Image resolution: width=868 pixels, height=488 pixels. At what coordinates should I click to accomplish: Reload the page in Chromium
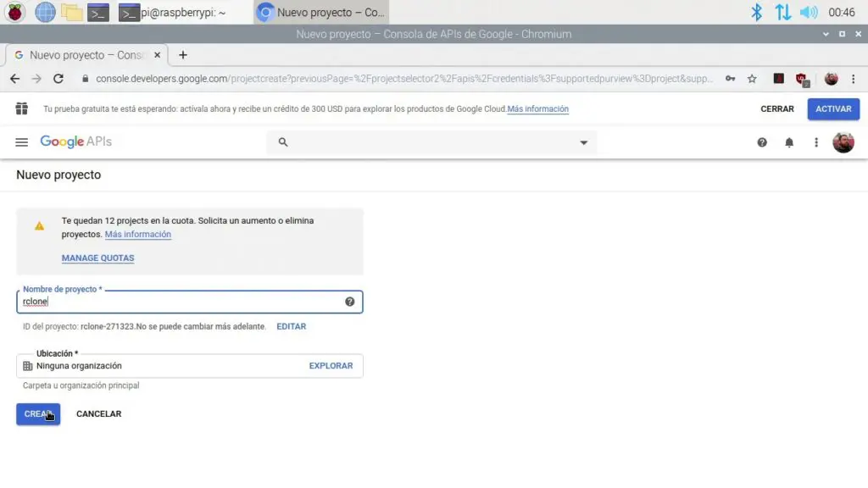click(x=58, y=79)
